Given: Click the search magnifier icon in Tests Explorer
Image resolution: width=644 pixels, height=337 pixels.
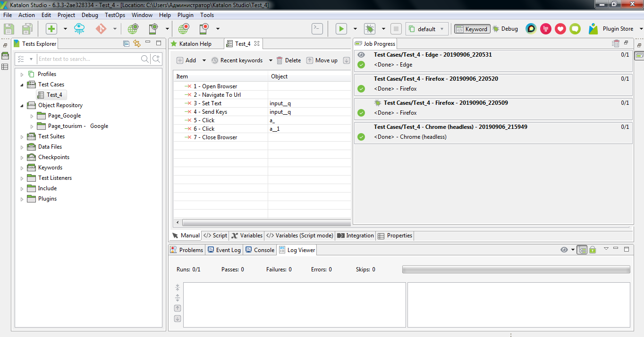Looking at the screenshot, I should 145,59.
